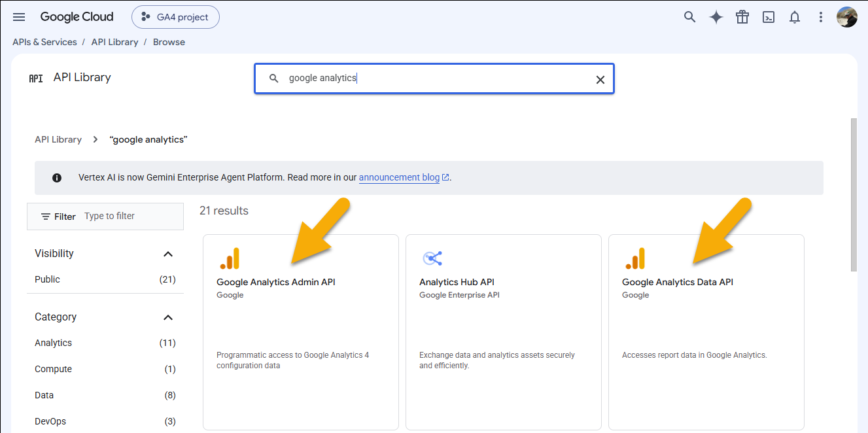The height and width of the screenshot is (433, 868).
Task: Click "Accesses report data in Google Analytics" text
Action: coord(695,355)
